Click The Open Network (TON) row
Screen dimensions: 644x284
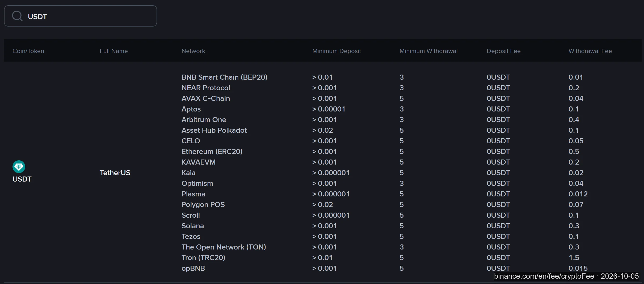pos(224,247)
